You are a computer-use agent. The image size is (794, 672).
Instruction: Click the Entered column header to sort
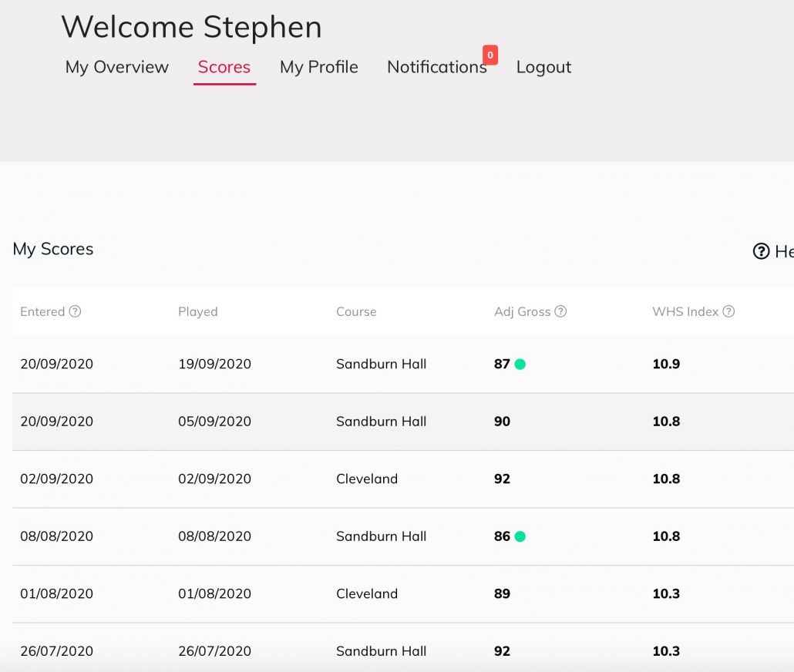[x=42, y=311]
